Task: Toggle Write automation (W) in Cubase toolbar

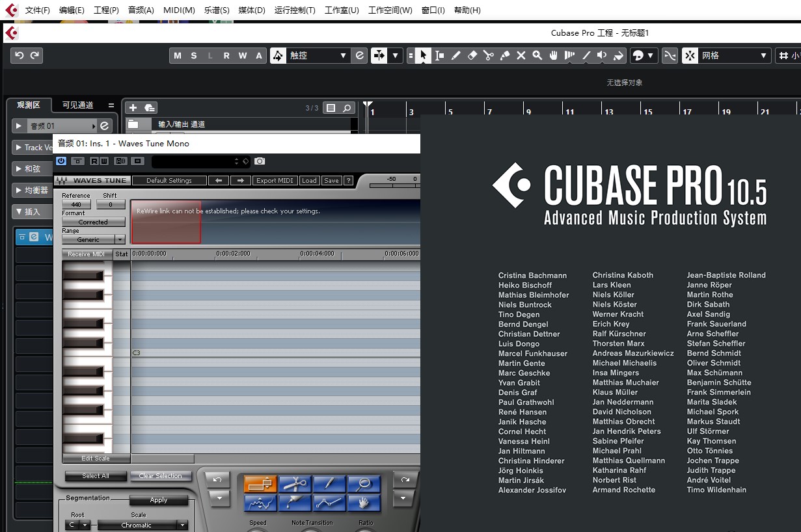Action: click(243, 56)
